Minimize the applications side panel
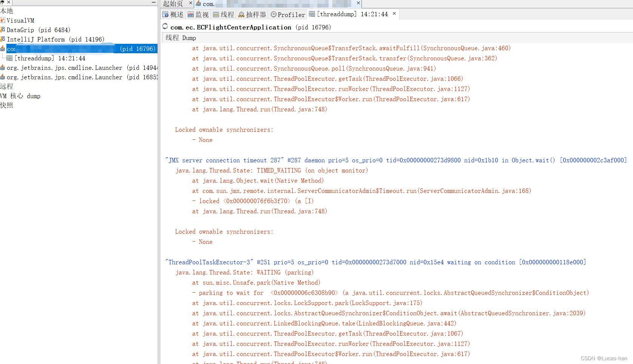This screenshot has width=633, height=364. (x=154, y=2)
